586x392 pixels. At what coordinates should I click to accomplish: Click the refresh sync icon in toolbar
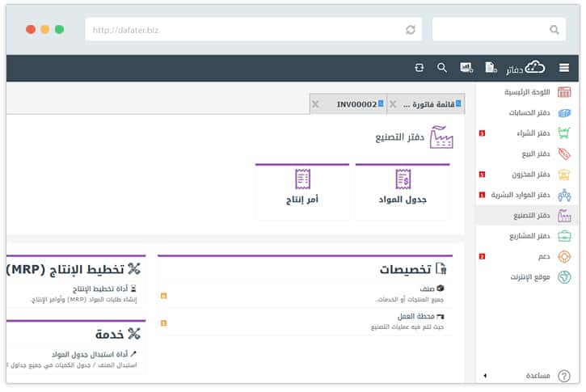(x=419, y=69)
